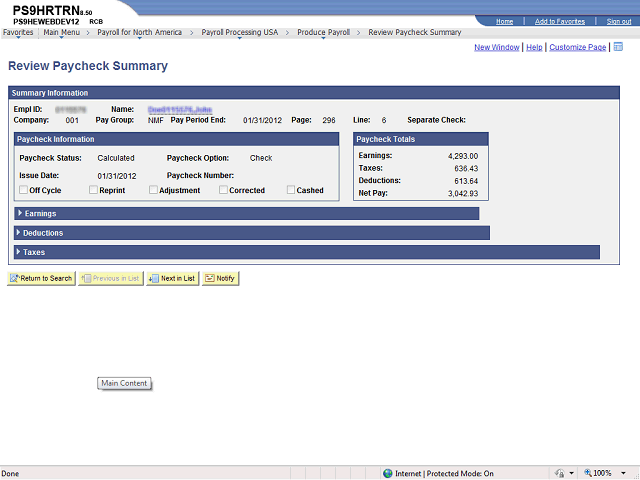Image resolution: width=640 pixels, height=480 pixels.
Task: Open the Main Menu navigation item
Action: click(x=62, y=32)
